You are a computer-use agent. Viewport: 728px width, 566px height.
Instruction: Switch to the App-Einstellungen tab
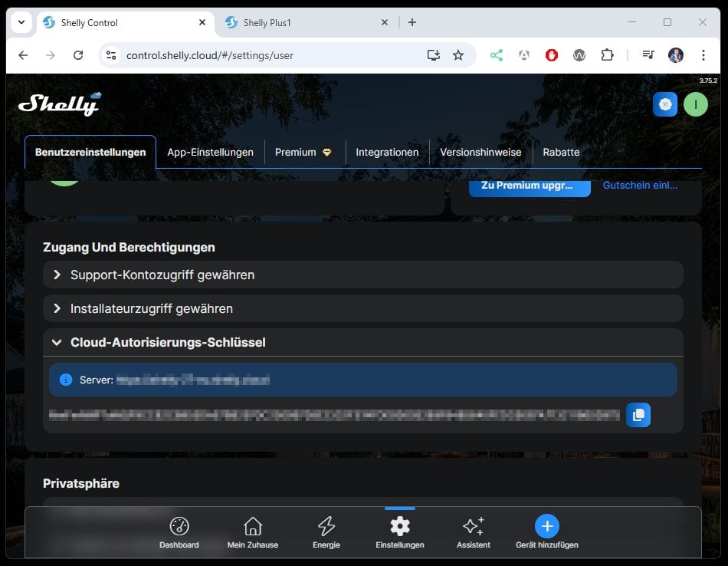tap(210, 152)
